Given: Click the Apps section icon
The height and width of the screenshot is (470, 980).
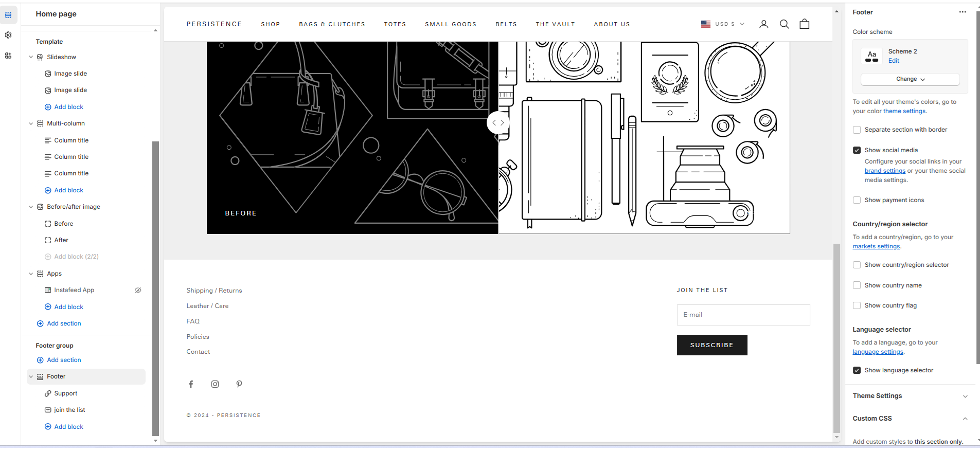Looking at the screenshot, I should click(40, 274).
